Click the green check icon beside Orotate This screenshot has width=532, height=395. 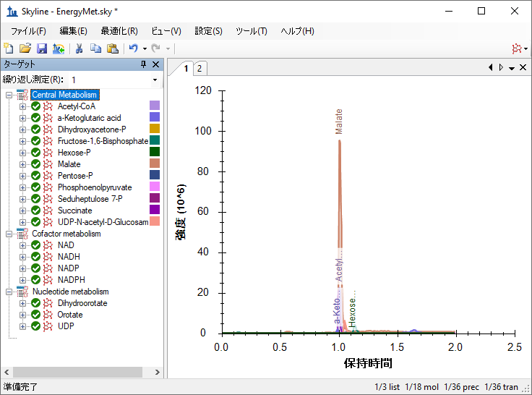(x=35, y=315)
